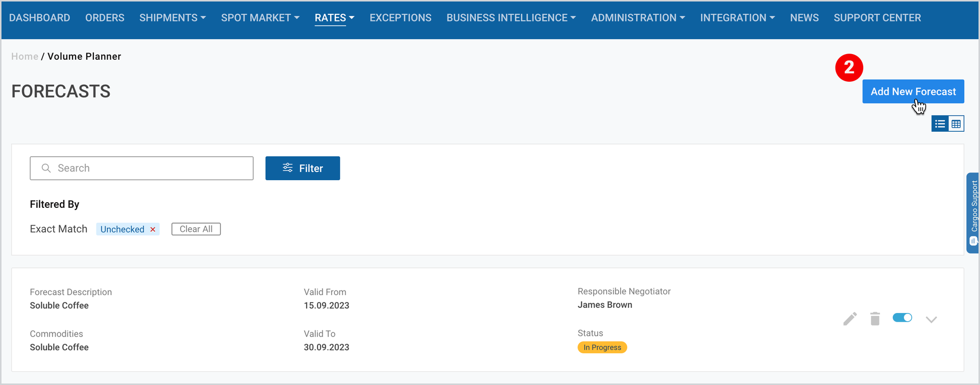Open the Rates dropdown menu
The image size is (980, 385).
tap(334, 18)
